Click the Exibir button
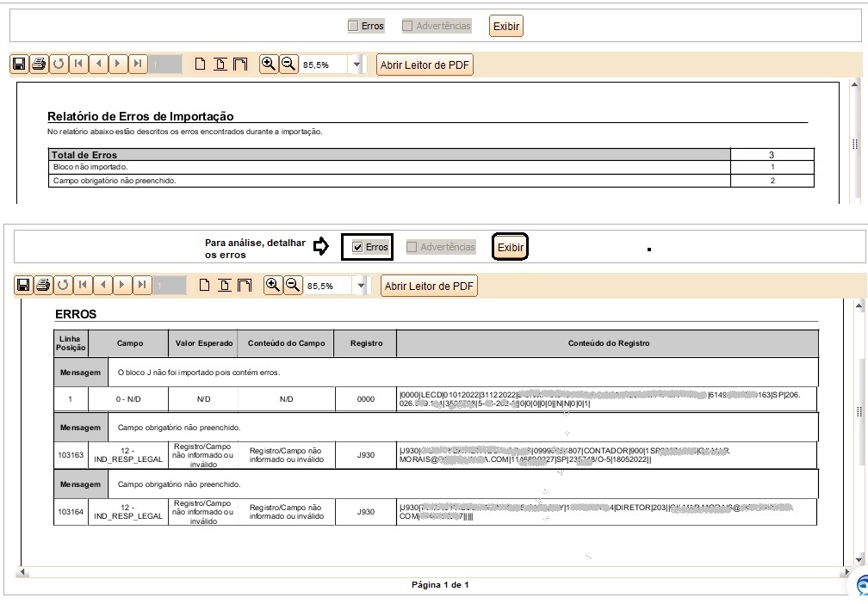 point(505,25)
